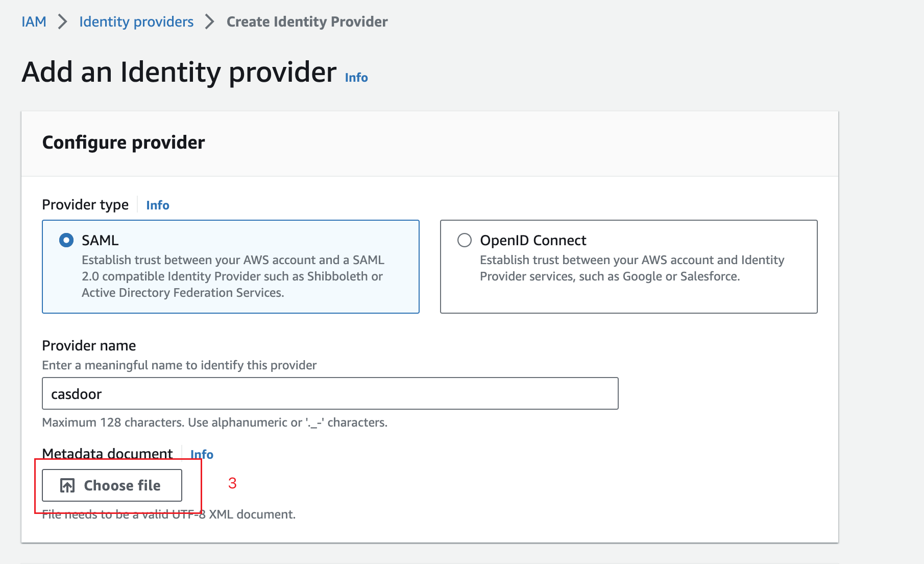
Task: Open the Info link beside Add an Identity provider
Action: point(356,78)
